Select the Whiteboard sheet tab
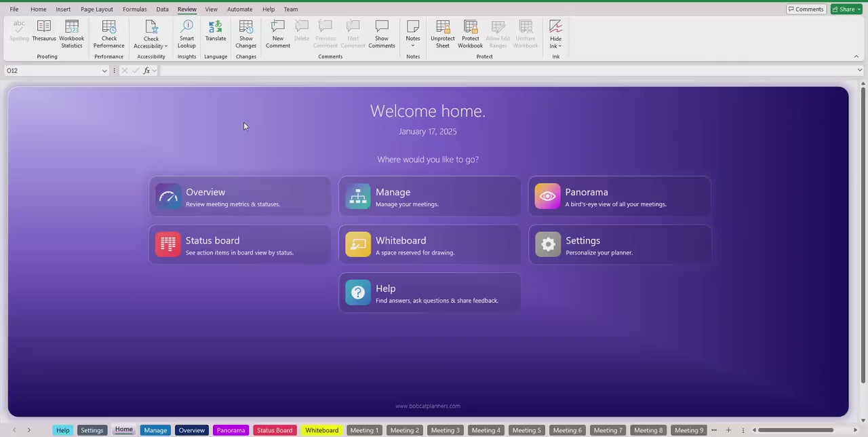This screenshot has height=437, width=868. pyautogui.click(x=321, y=430)
